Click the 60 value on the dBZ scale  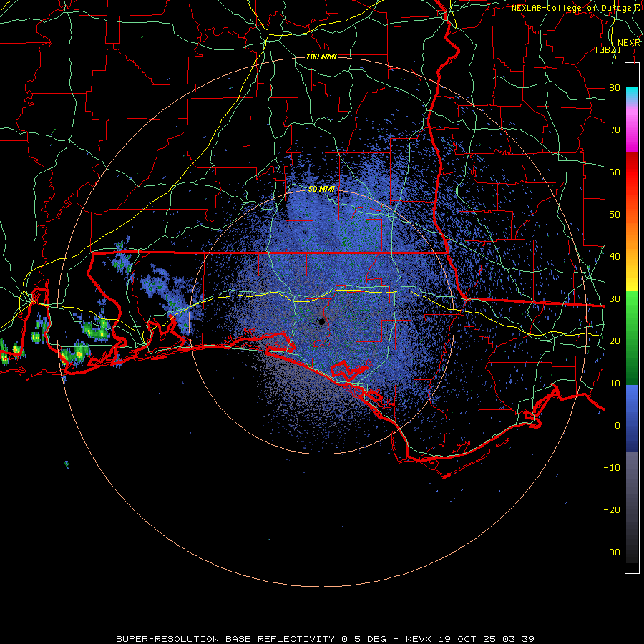pos(615,172)
